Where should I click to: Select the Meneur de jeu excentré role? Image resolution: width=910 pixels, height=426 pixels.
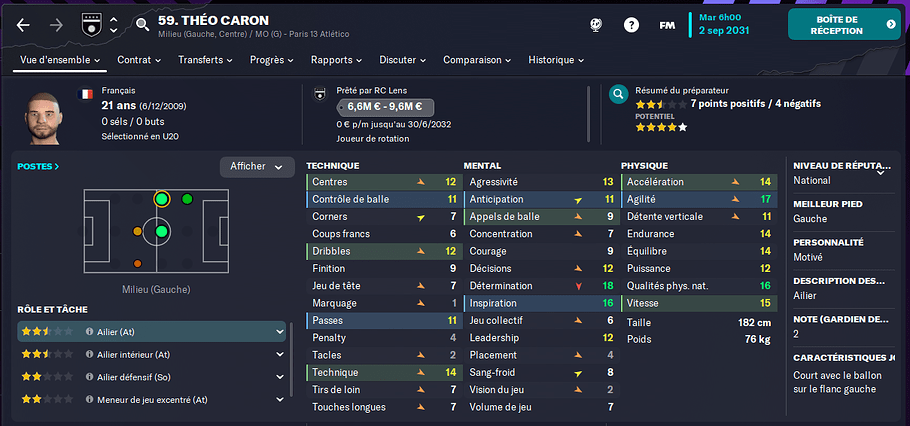(150, 400)
